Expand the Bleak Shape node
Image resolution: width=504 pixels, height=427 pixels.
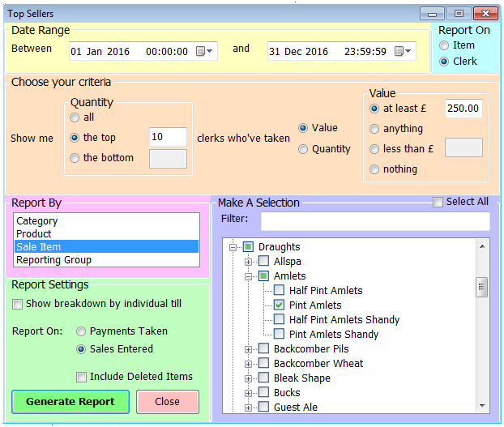click(248, 379)
